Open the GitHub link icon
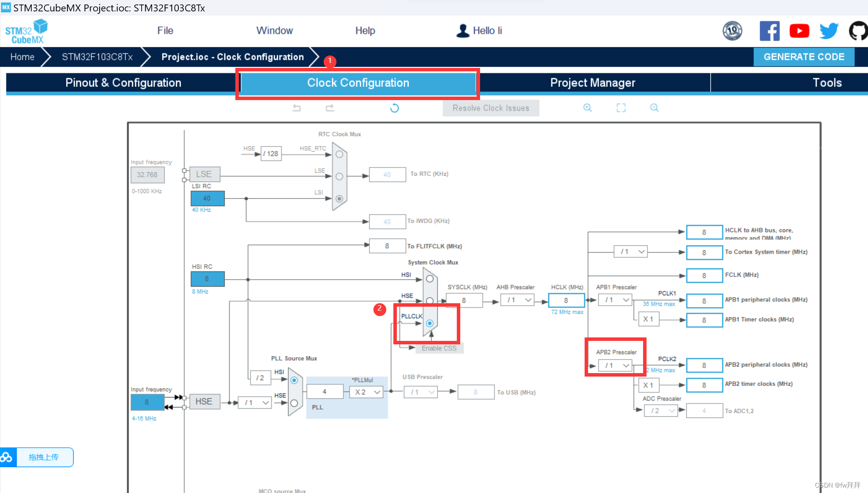Screen dimensions: 868x493 (859, 31)
